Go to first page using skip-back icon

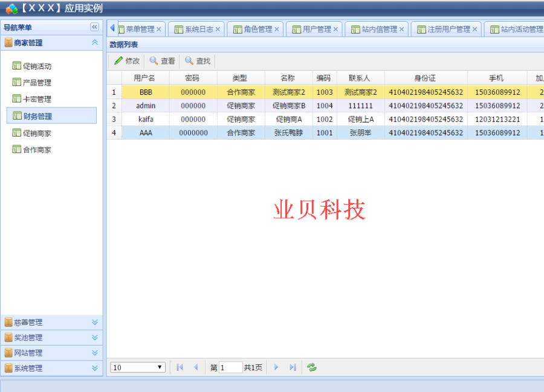click(180, 367)
